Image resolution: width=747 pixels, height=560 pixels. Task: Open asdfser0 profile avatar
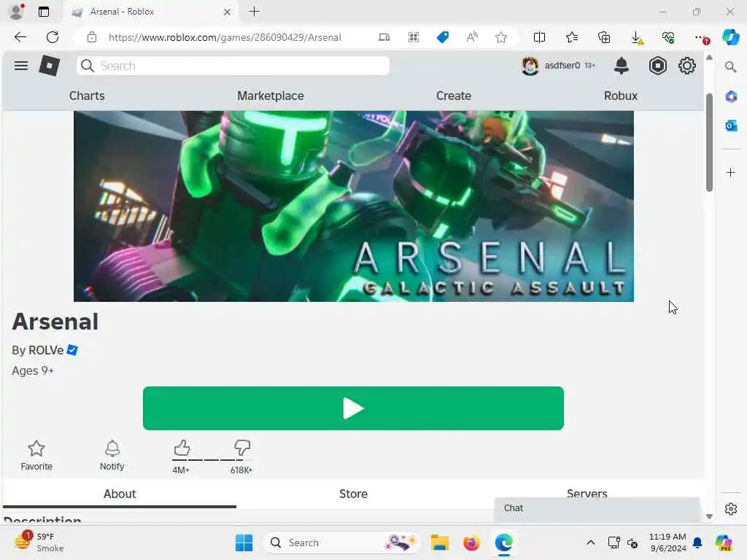click(530, 66)
